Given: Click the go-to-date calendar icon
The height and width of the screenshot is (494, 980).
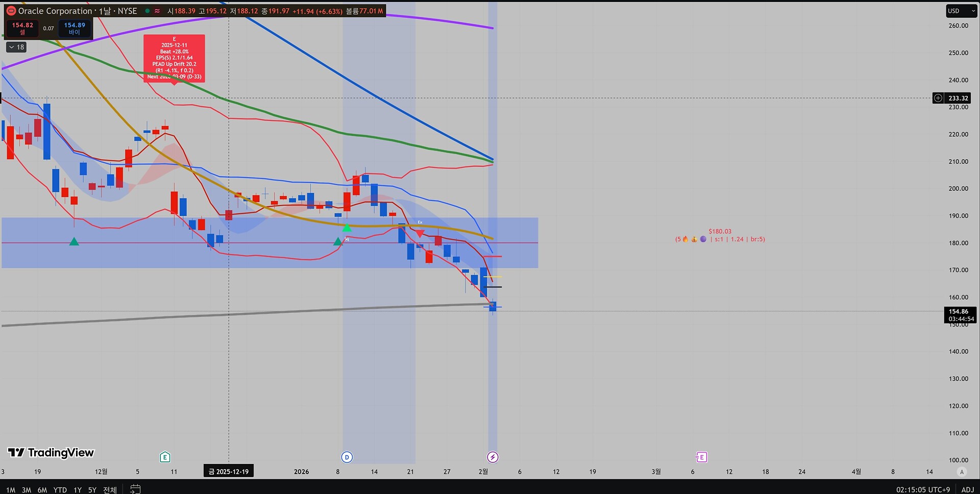Looking at the screenshot, I should click(135, 489).
